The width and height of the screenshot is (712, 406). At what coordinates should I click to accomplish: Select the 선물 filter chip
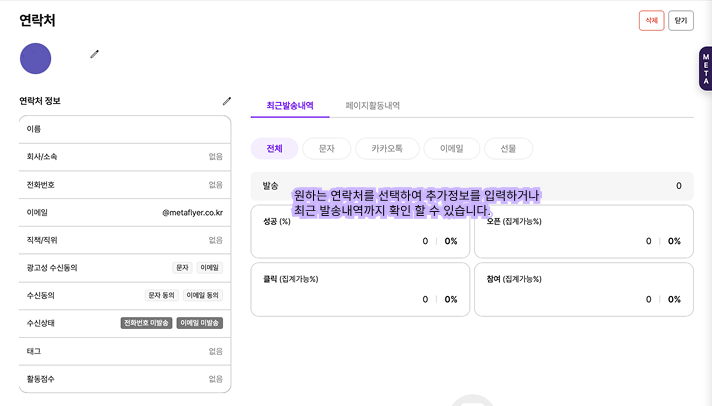[x=508, y=149]
